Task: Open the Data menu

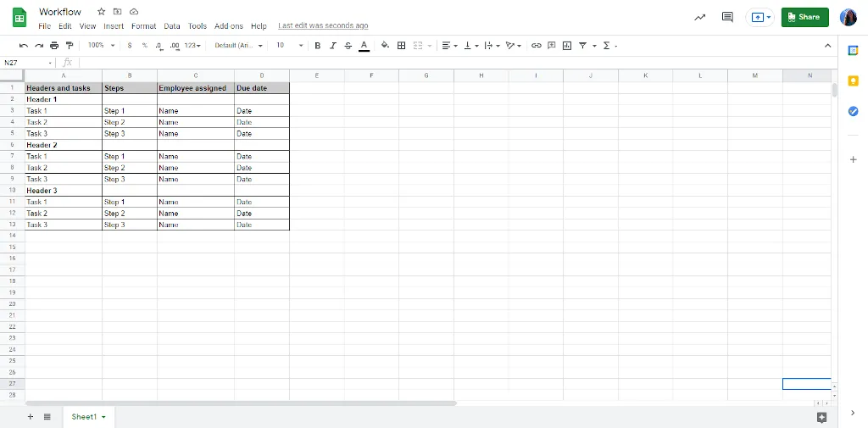Action: [x=172, y=26]
